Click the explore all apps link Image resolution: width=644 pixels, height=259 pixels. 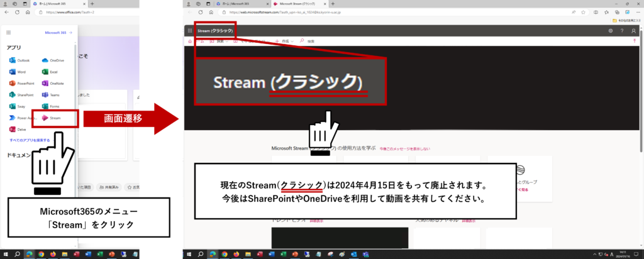pyautogui.click(x=31, y=140)
